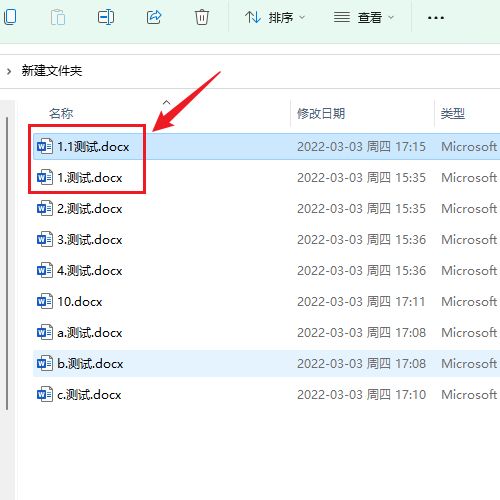The height and width of the screenshot is (500, 500).
Task: Click the Word icon of 1.1测试.docx
Action: pos(45,146)
